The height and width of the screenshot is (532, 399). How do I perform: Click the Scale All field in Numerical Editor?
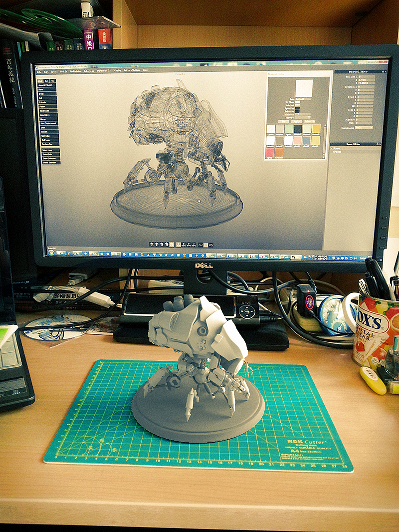pos(365,106)
